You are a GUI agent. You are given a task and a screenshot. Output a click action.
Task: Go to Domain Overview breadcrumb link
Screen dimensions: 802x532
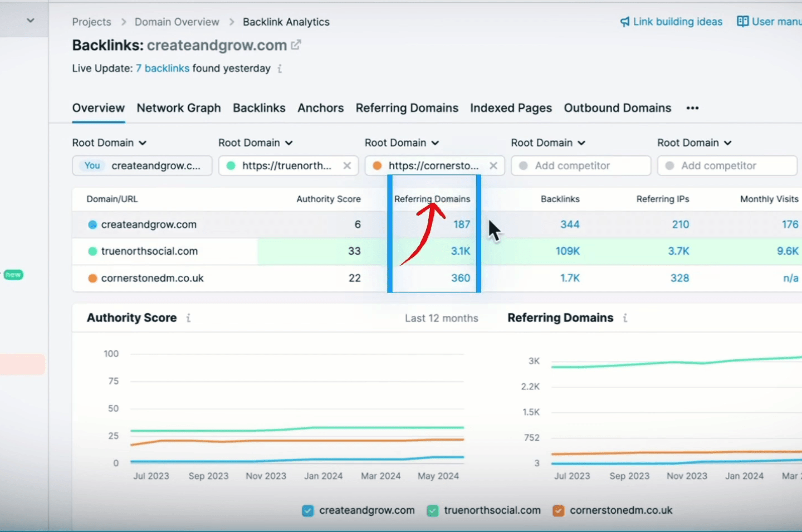coord(177,22)
